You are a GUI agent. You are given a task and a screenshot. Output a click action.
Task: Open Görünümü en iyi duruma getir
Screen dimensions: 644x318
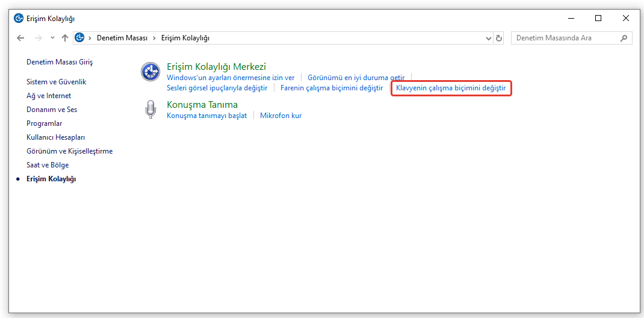tap(356, 78)
